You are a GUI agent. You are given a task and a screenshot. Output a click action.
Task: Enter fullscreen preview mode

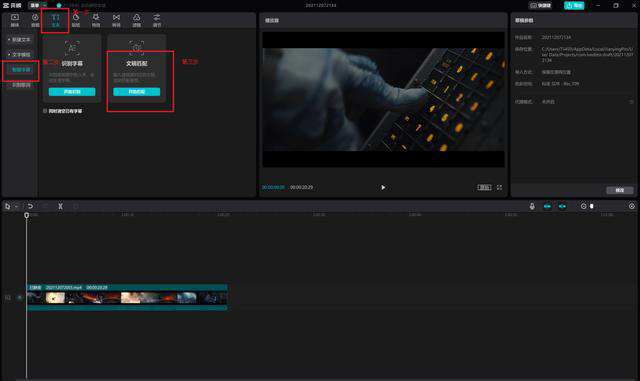[x=499, y=187]
